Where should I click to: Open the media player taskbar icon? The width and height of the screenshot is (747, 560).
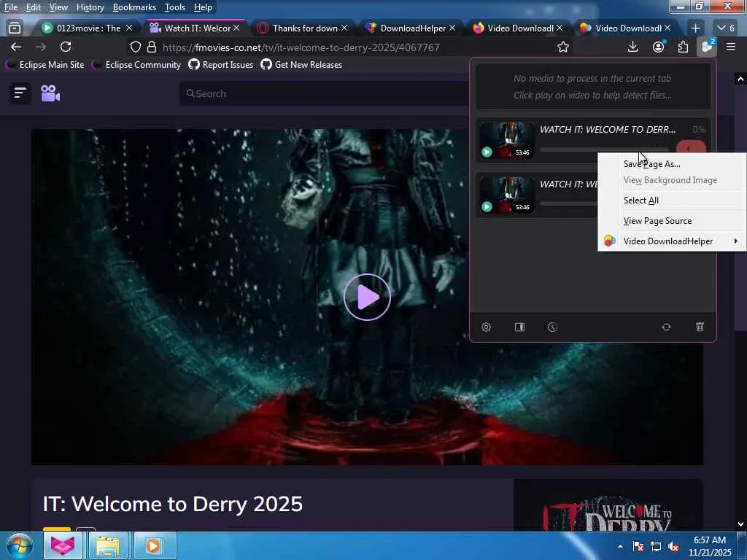pos(153,545)
